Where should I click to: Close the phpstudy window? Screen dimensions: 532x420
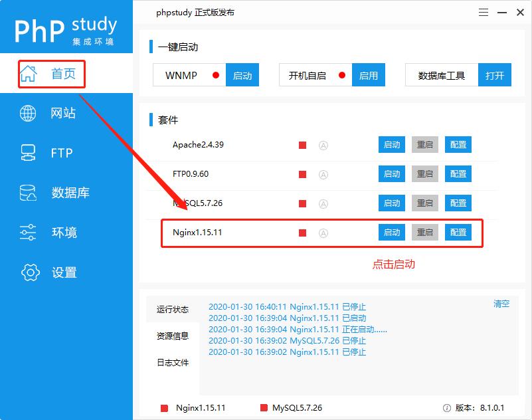click(520, 13)
